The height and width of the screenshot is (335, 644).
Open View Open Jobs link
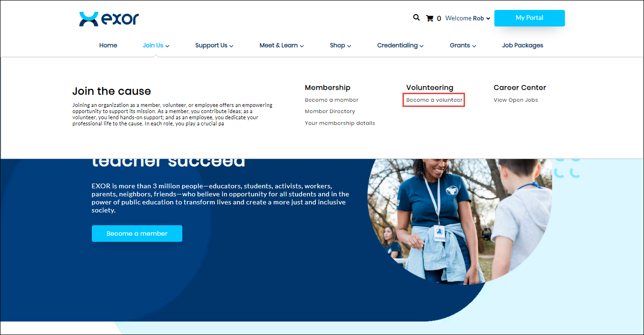point(516,100)
